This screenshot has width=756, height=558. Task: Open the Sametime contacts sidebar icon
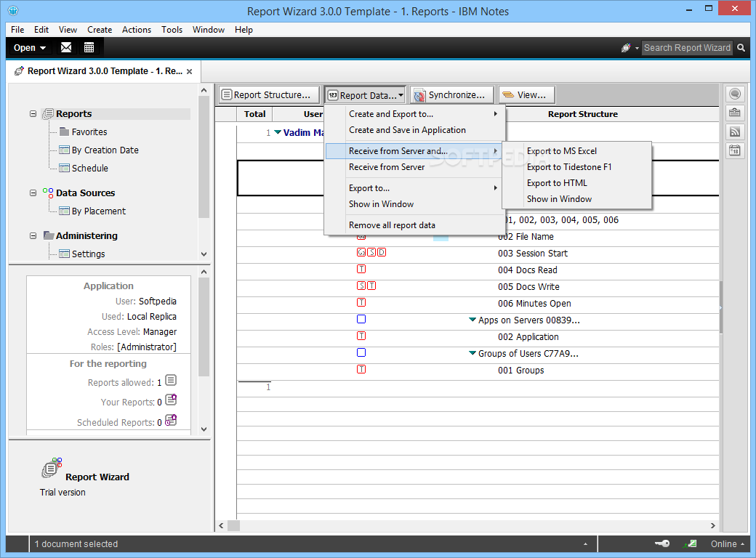pyautogui.click(x=735, y=94)
